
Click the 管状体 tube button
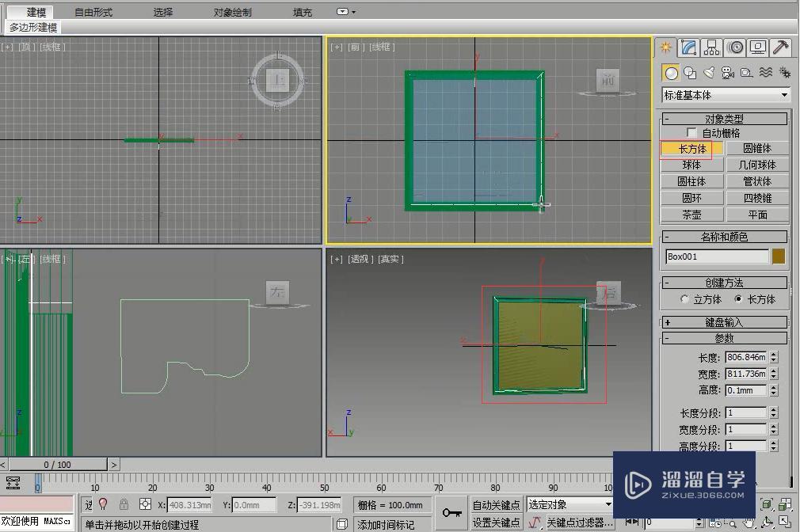click(x=758, y=181)
